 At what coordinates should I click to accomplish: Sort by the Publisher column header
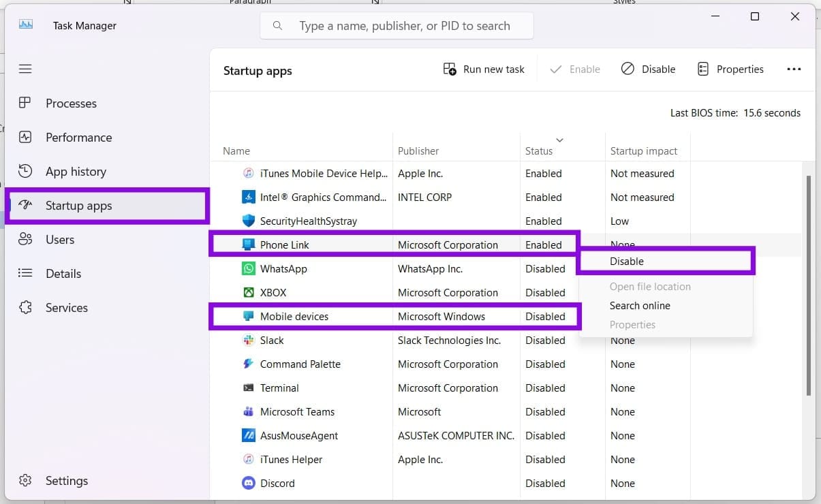(x=418, y=151)
